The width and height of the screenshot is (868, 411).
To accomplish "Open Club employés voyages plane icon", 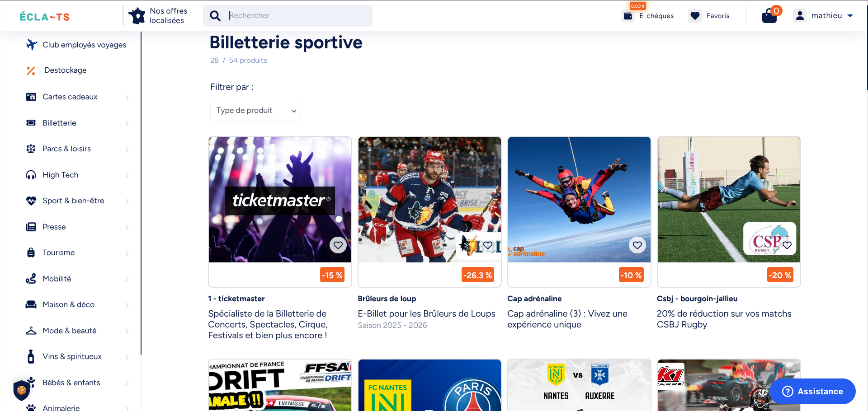I will [x=31, y=45].
